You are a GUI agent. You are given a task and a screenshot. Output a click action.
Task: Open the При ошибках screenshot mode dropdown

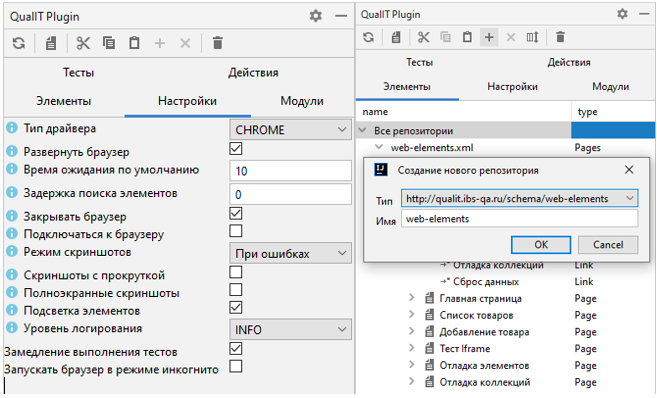click(x=290, y=253)
